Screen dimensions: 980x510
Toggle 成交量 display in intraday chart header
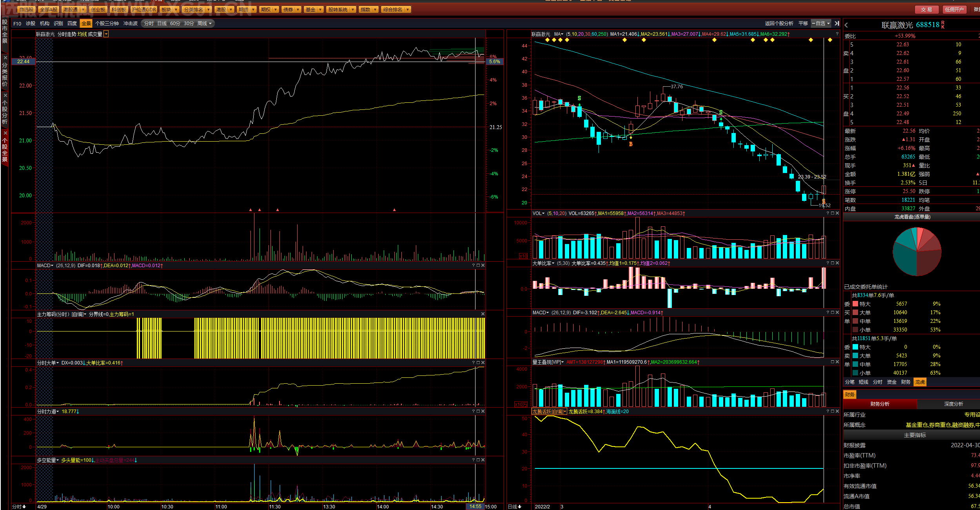point(95,34)
